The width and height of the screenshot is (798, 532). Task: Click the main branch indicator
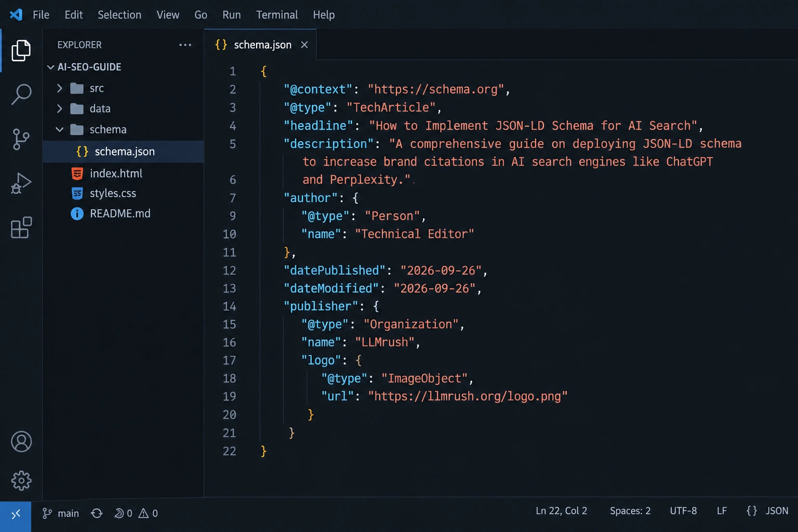[x=61, y=513]
